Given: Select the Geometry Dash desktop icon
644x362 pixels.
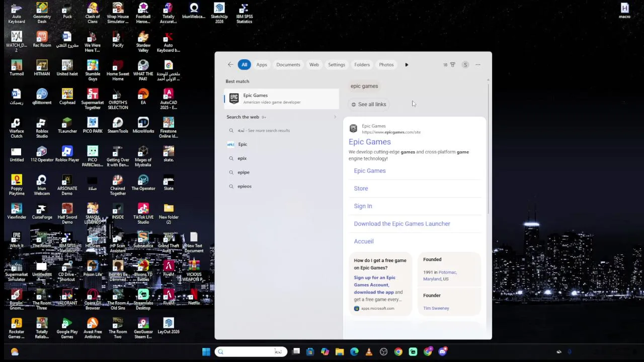Looking at the screenshot, I should 42,13.
